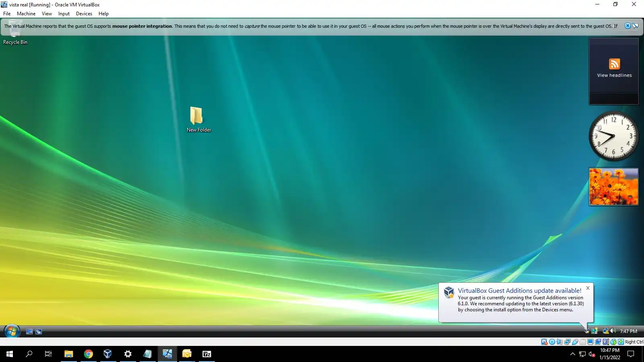
Task: Click the Vista volume tray icon
Action: click(x=613, y=331)
